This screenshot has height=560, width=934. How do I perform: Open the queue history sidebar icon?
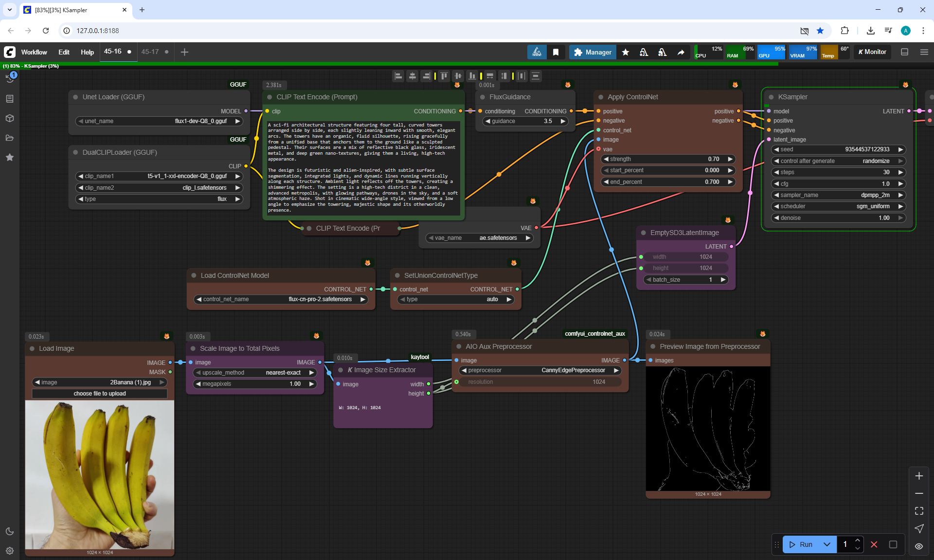click(x=10, y=78)
